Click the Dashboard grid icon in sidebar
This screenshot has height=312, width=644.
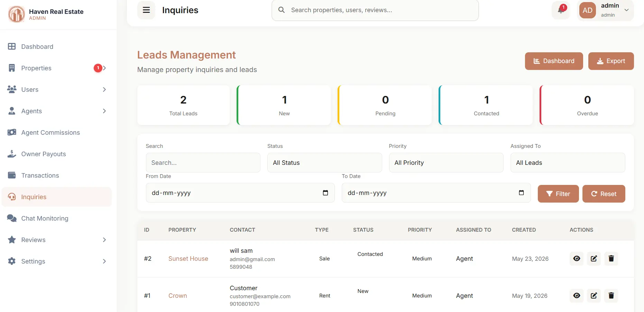[x=12, y=46]
